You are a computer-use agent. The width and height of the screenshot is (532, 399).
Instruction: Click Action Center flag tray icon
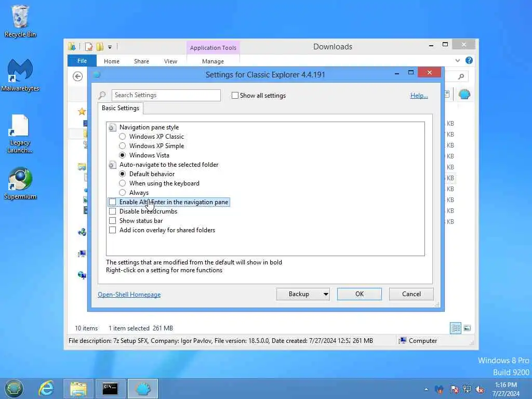(454, 390)
